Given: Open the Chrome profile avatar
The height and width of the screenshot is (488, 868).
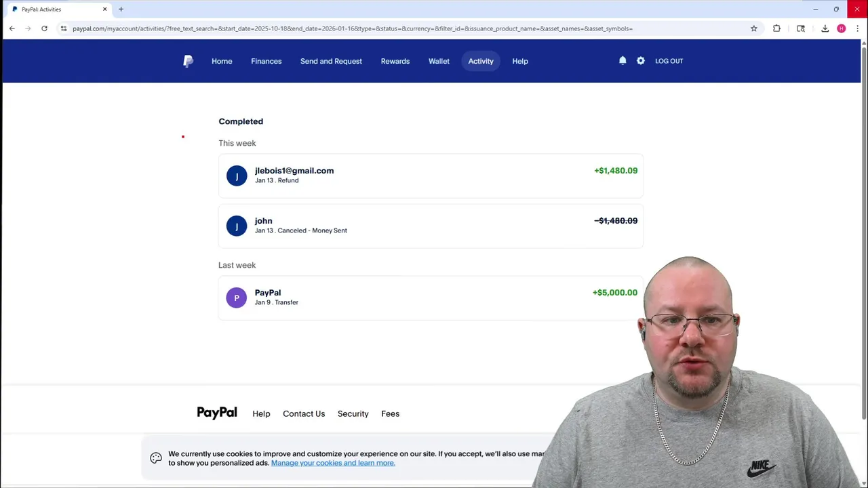Looking at the screenshot, I should point(842,28).
